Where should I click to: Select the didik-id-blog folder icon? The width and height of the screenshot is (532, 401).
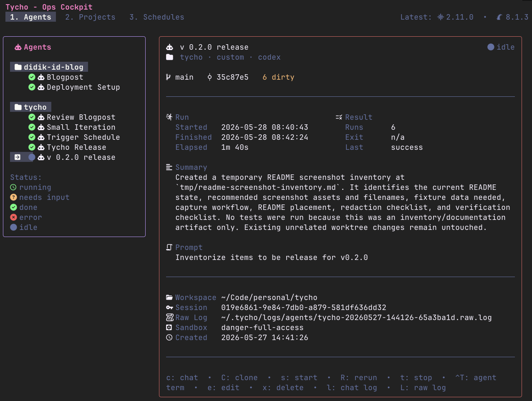coord(18,67)
